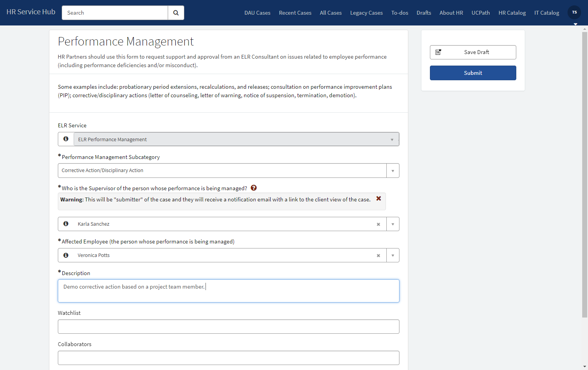Expand the Affected Employee dropdown arrow
This screenshot has height=370, width=588.
(x=393, y=255)
